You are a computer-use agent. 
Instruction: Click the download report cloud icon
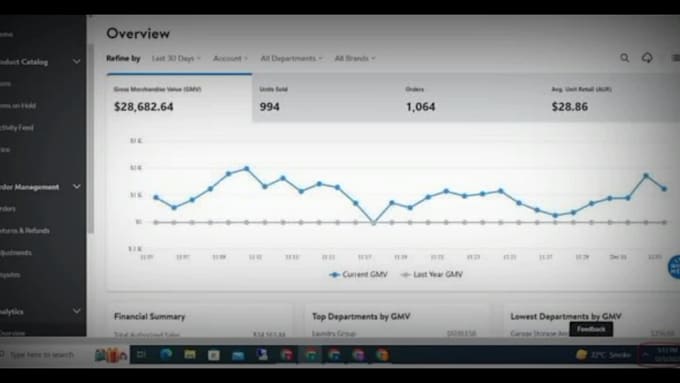coord(647,58)
